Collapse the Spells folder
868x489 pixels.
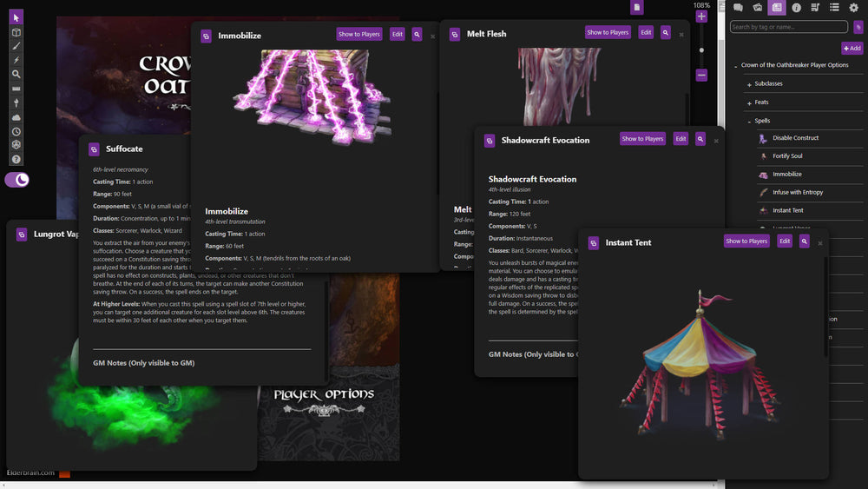pyautogui.click(x=748, y=121)
